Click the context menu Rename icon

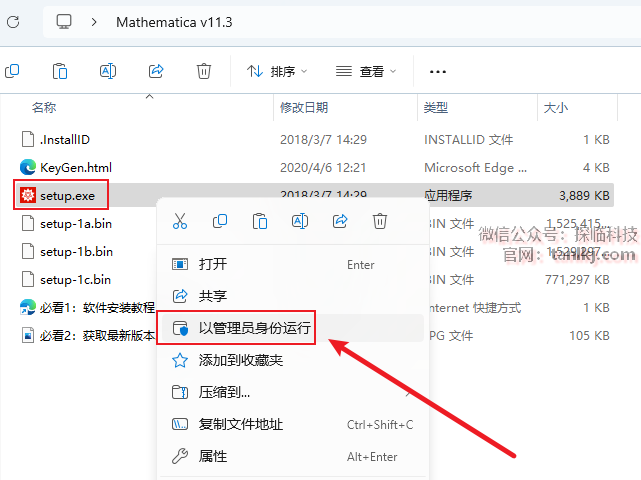click(x=300, y=221)
